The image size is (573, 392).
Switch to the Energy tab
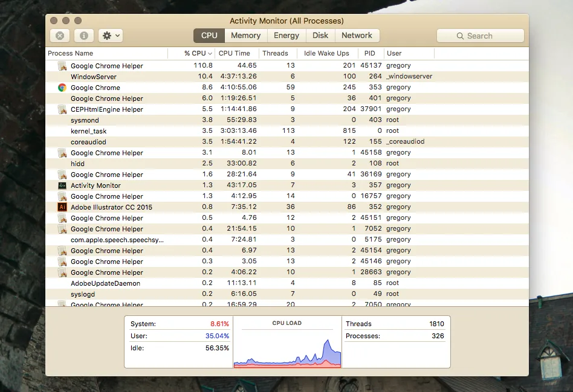tap(286, 36)
